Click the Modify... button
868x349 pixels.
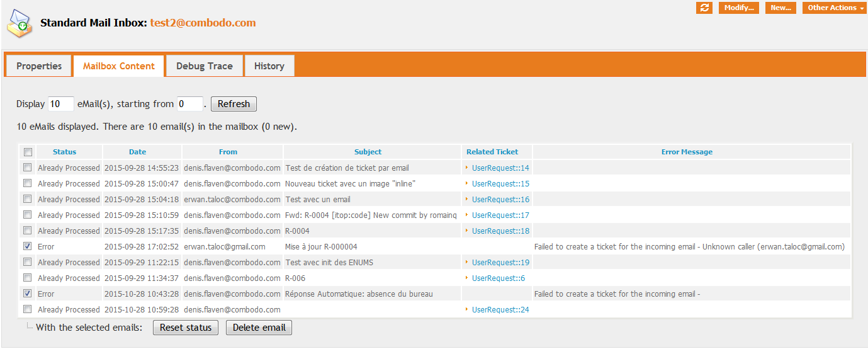[739, 8]
